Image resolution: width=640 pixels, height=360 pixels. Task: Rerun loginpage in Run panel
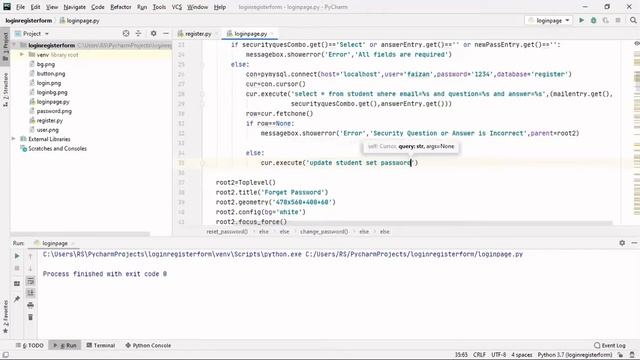point(17,256)
